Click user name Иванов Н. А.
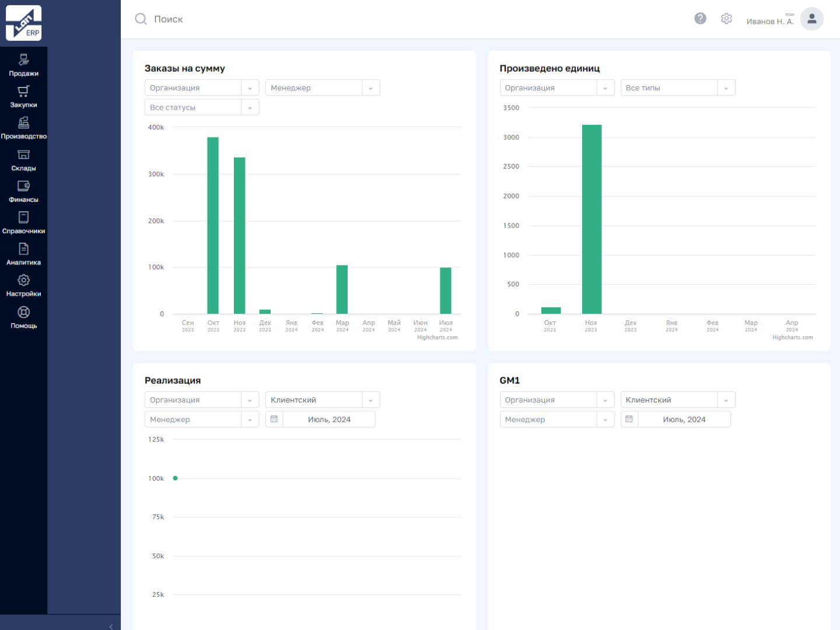 click(x=770, y=22)
